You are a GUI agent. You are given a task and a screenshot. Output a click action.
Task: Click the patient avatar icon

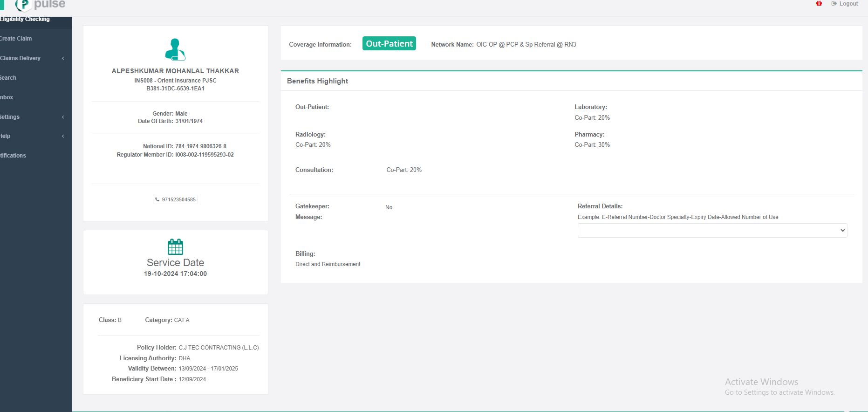click(175, 50)
